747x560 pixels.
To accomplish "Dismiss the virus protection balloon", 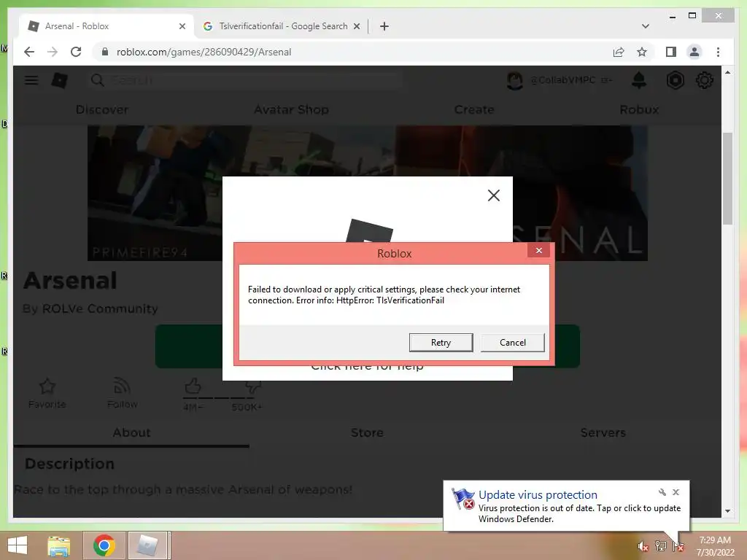I will (x=676, y=492).
